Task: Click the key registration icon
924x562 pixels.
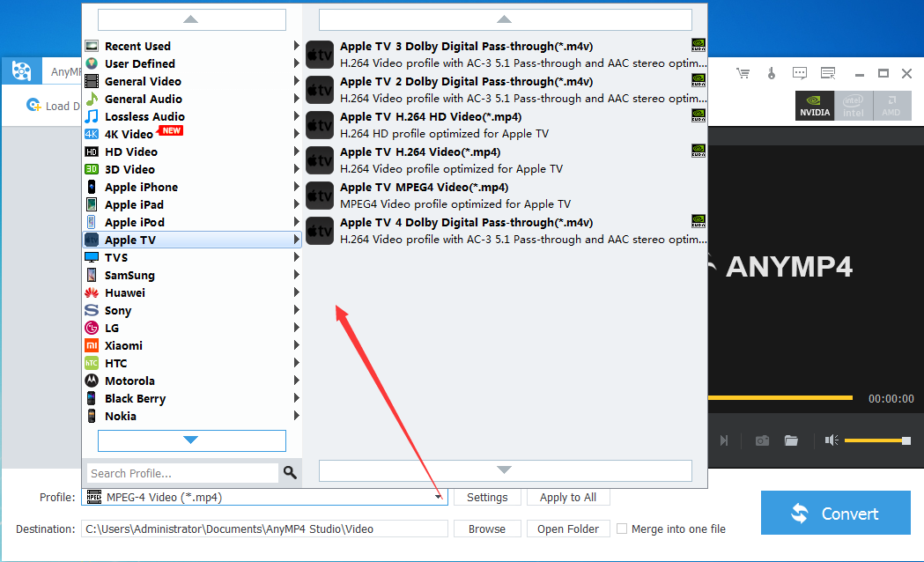Action: pyautogui.click(x=771, y=73)
